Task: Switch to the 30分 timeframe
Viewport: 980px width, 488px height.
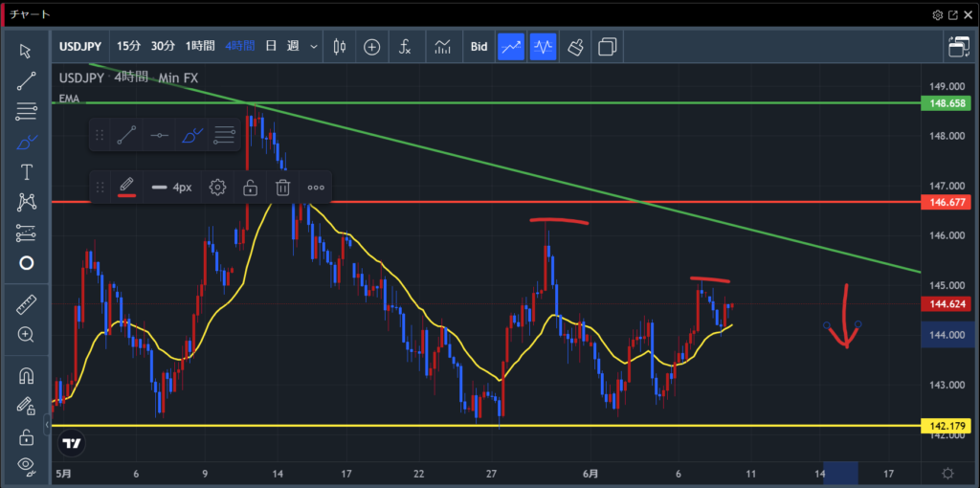Action: [x=163, y=46]
